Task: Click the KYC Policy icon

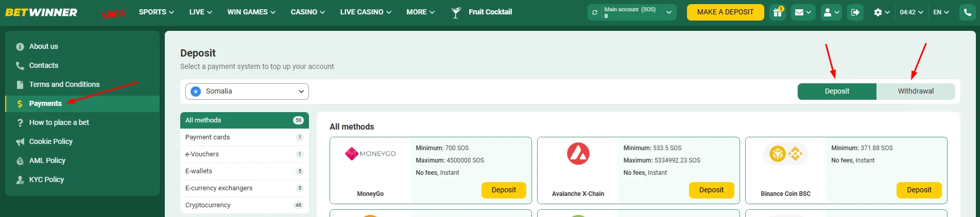Action: pyautogui.click(x=20, y=180)
